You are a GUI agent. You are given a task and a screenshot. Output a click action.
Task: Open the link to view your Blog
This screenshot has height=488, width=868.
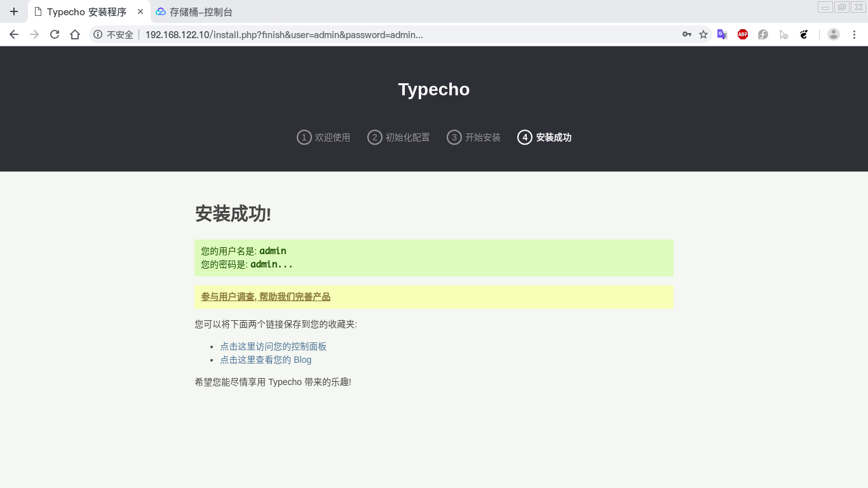tap(265, 360)
